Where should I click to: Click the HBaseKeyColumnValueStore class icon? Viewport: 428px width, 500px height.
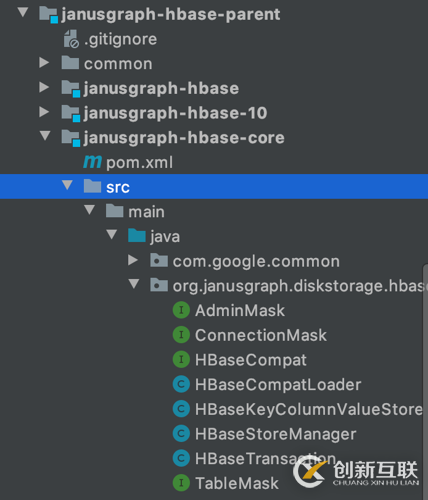pos(181,409)
